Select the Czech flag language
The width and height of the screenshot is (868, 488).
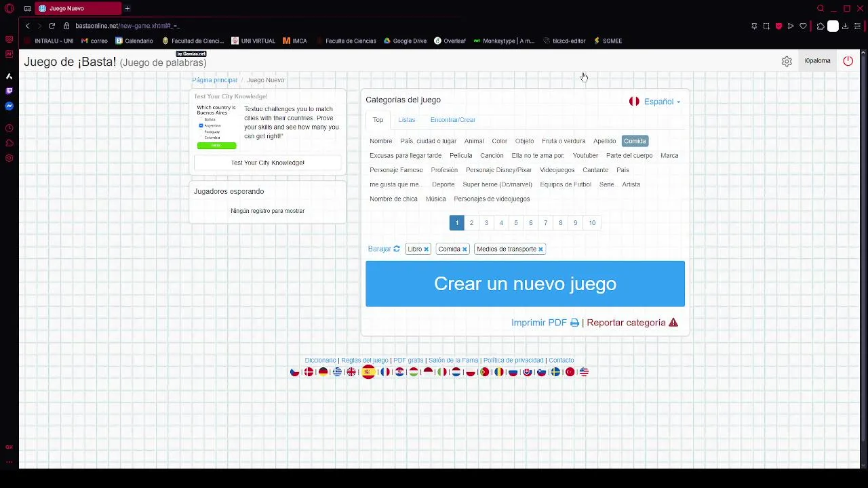[x=294, y=372]
